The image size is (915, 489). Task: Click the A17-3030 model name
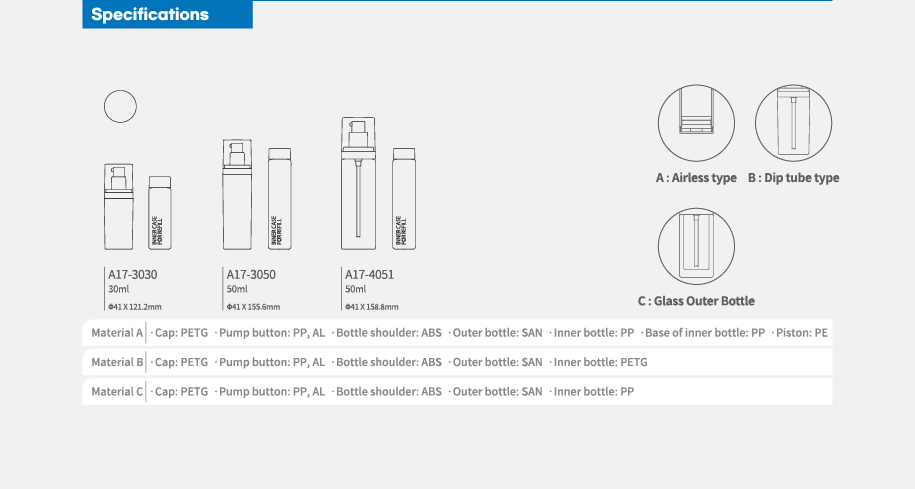tap(132, 274)
